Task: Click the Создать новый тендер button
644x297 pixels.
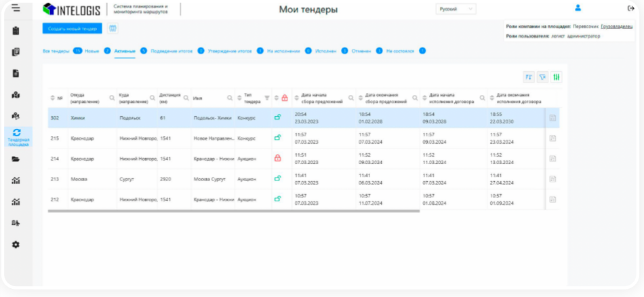Action: tap(72, 28)
